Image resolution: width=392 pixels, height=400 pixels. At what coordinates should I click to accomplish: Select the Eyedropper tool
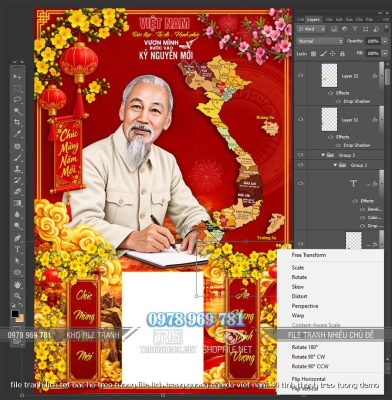tap(17, 134)
